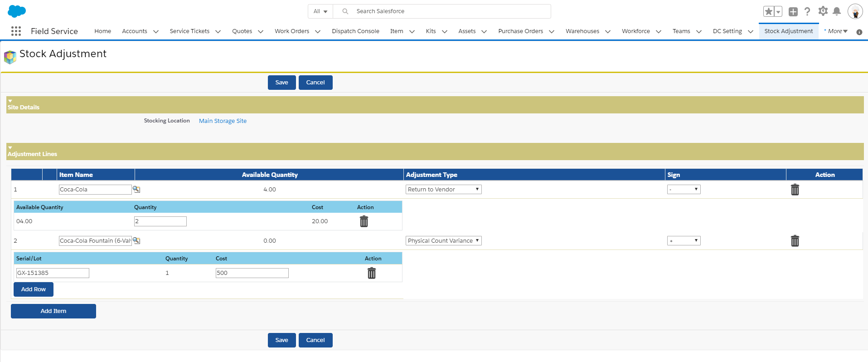Image resolution: width=868 pixels, height=362 pixels.
Task: Click the info icon near More
Action: coord(859,32)
